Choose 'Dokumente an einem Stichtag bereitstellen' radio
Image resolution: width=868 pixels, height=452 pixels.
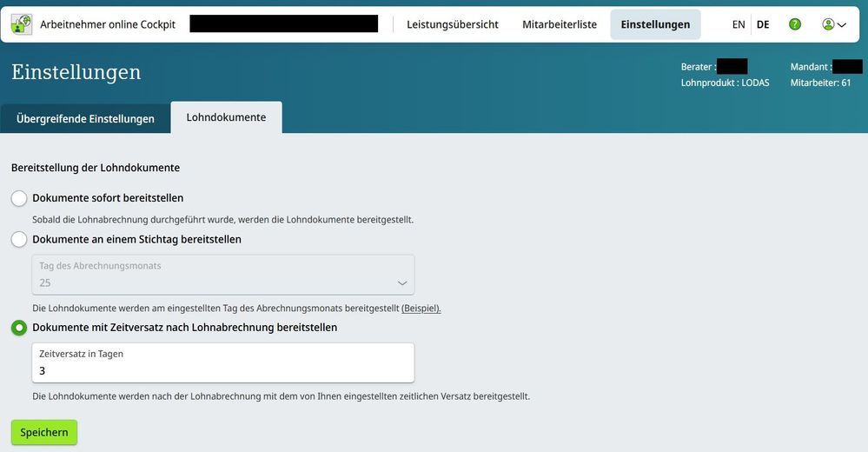pyautogui.click(x=19, y=239)
